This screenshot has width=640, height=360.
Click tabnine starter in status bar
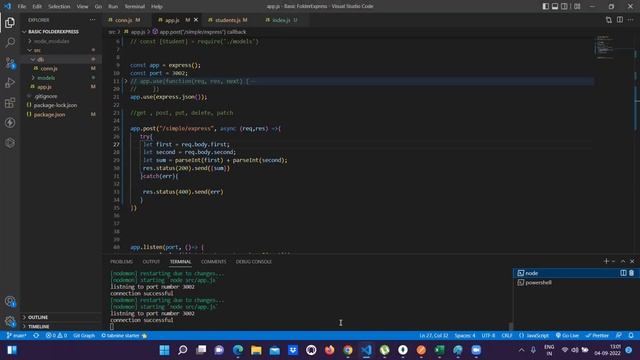124,336
